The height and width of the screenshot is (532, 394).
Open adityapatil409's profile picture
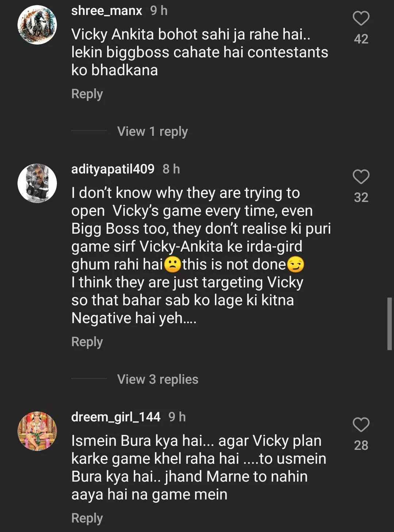(37, 183)
